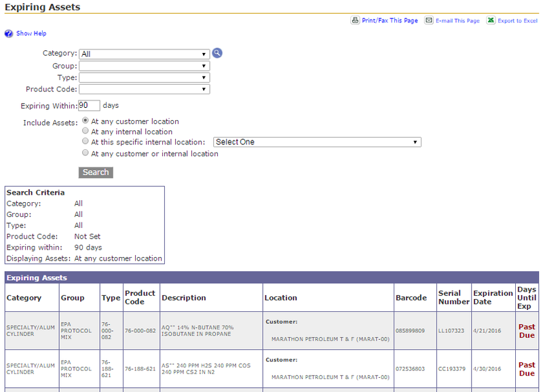
Task: Click the Product Code column header
Action: tap(140, 298)
